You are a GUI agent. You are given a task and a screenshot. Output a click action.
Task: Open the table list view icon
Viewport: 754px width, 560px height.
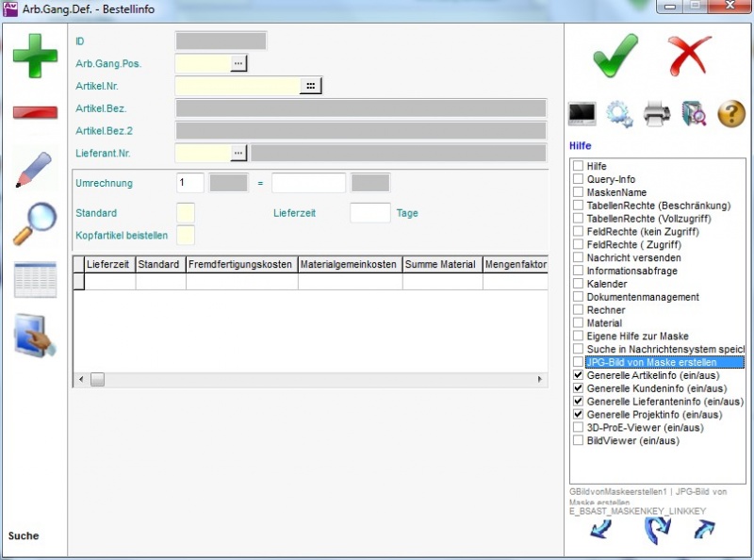click(x=35, y=280)
